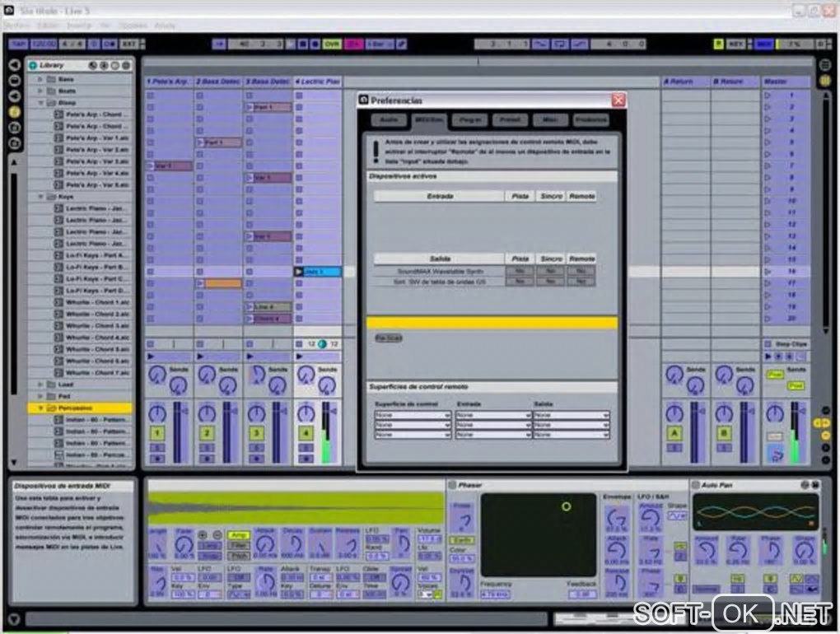
Task: Open the Library browser chooser icon
Action: click(33, 65)
